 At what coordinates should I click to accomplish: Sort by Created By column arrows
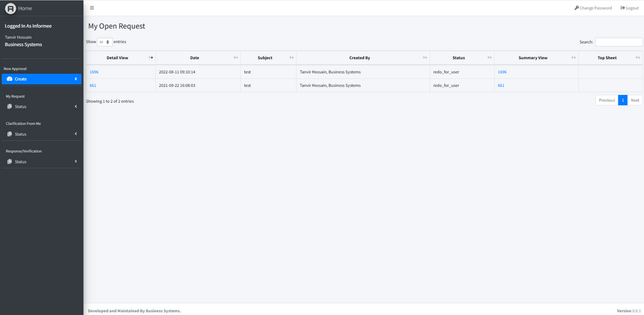(x=425, y=58)
